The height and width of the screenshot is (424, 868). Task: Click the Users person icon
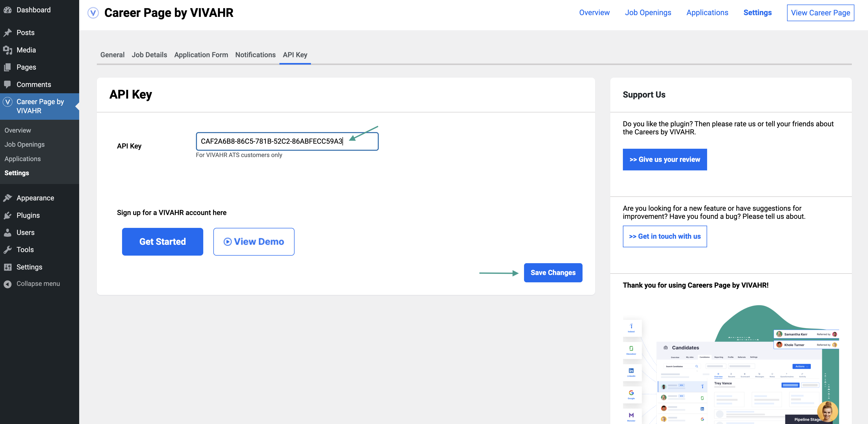7,232
